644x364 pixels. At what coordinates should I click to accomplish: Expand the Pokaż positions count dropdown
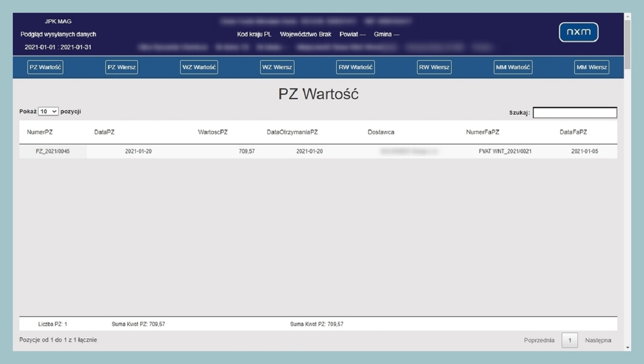pyautogui.click(x=48, y=112)
